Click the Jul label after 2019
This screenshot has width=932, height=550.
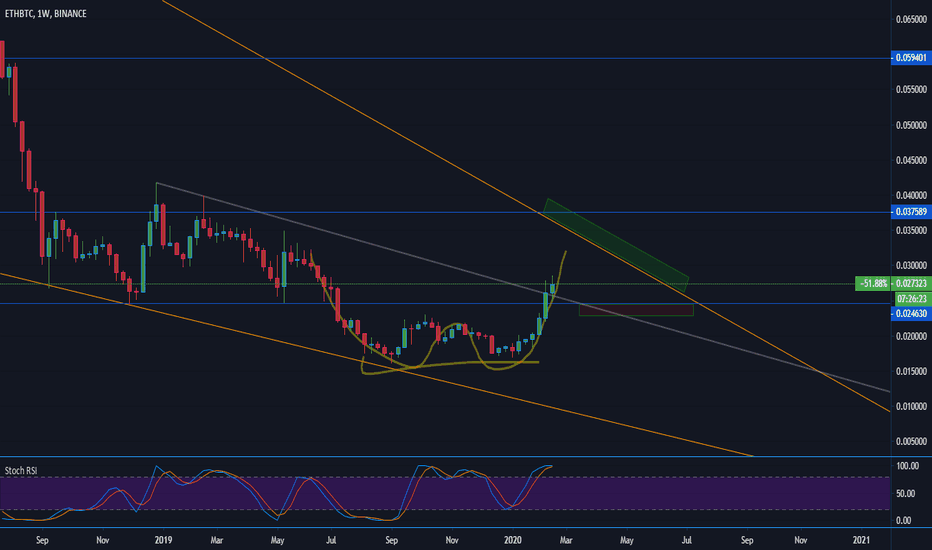coord(331,540)
